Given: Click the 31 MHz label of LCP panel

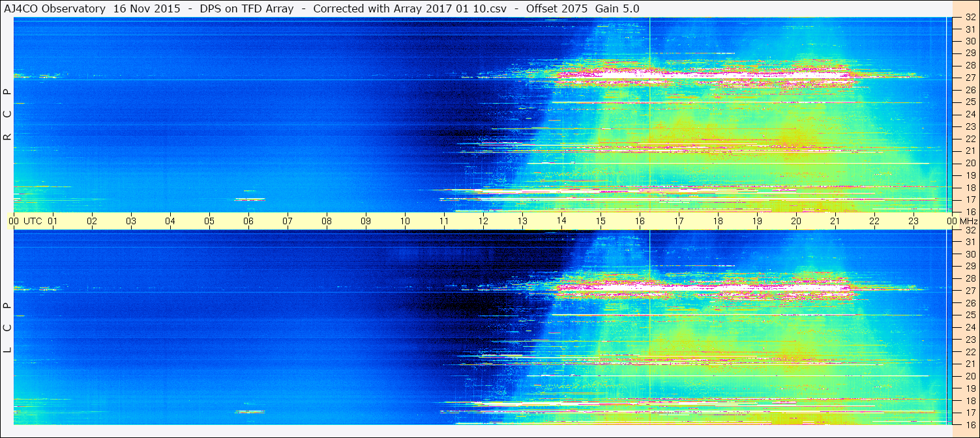Looking at the screenshot, I should (x=970, y=242).
